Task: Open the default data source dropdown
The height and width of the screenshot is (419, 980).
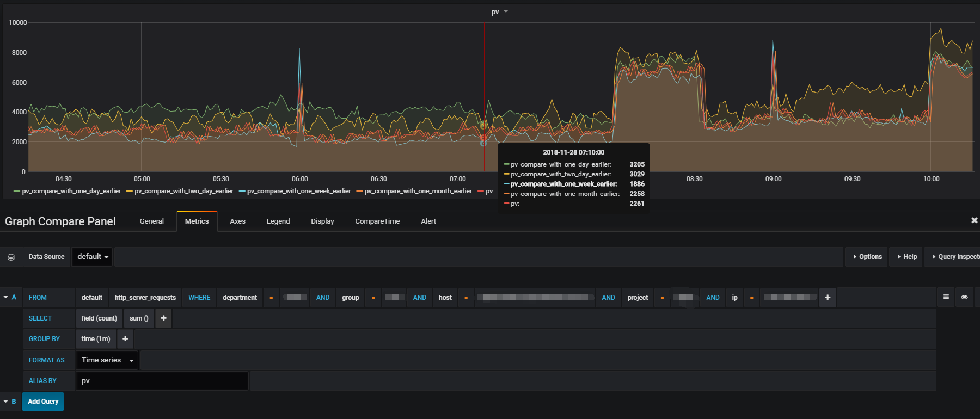Action: [92, 257]
